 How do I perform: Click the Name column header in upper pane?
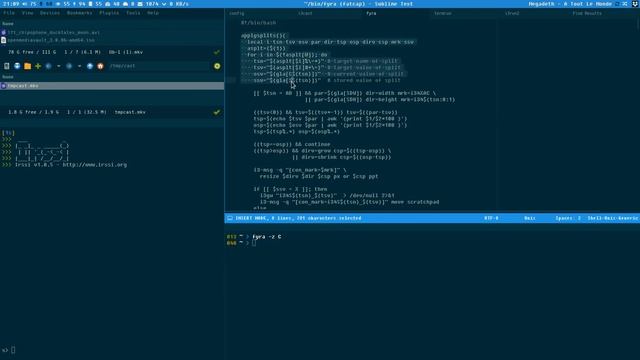(x=8, y=24)
